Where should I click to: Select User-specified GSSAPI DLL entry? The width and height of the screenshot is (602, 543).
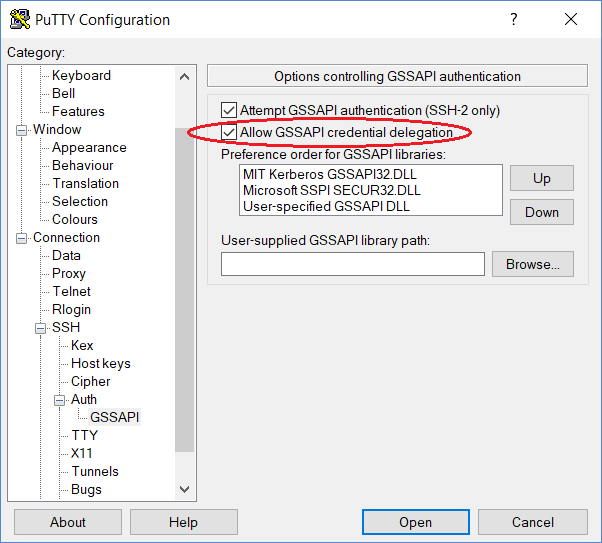click(326, 207)
